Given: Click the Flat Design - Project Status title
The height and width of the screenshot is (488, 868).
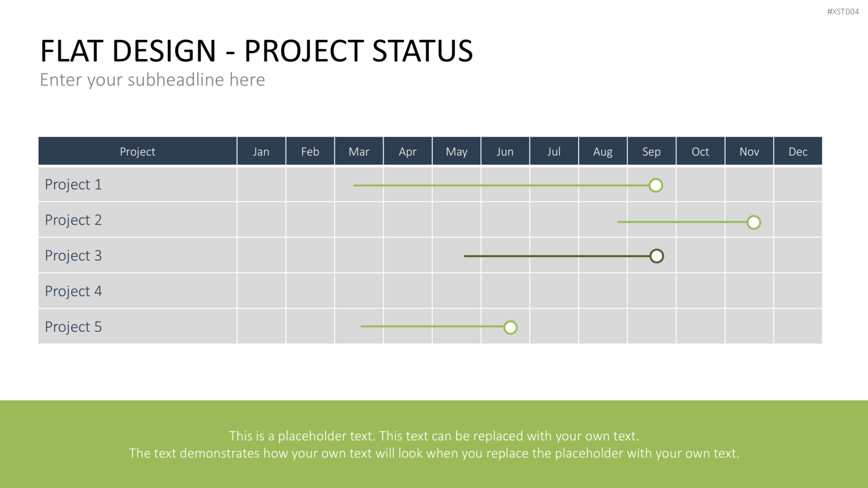Looking at the screenshot, I should (256, 51).
